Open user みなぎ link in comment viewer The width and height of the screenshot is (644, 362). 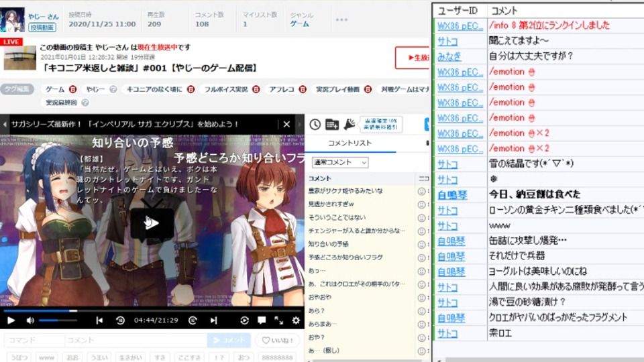pos(449,56)
